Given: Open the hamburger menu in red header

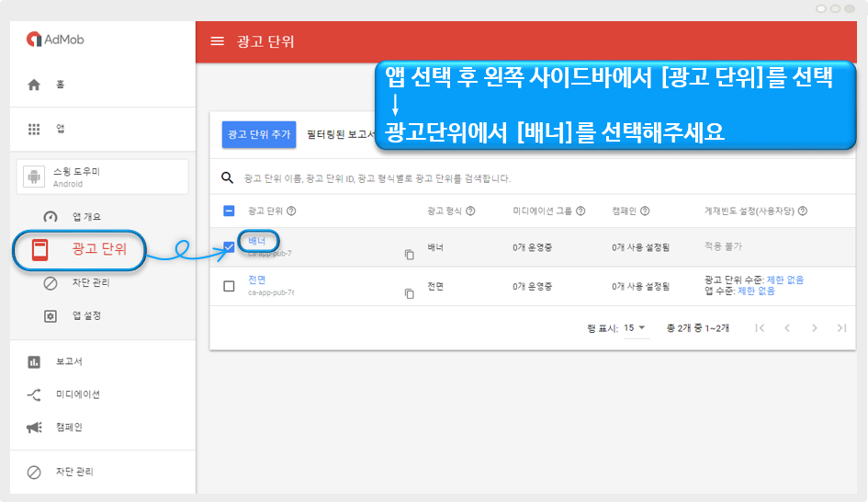Looking at the screenshot, I should pyautogui.click(x=218, y=41).
